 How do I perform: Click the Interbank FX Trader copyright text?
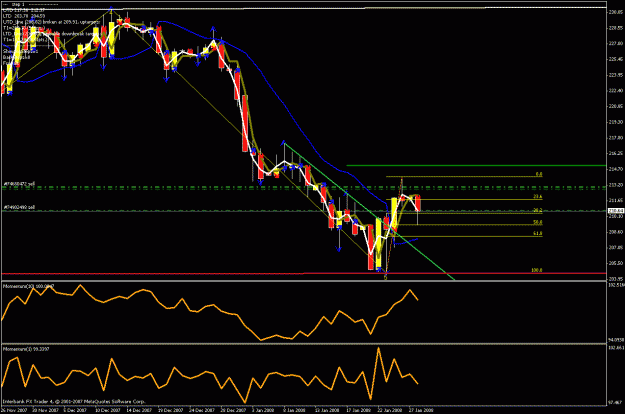click(x=75, y=402)
